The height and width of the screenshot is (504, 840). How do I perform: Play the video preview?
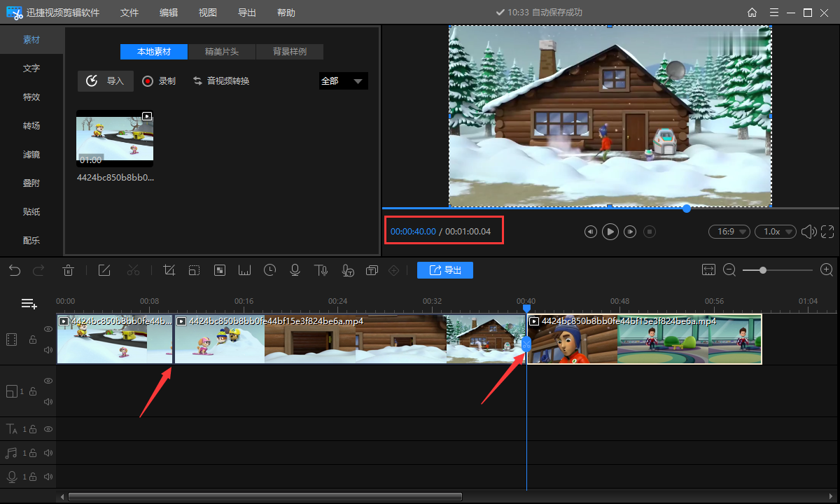(x=610, y=232)
